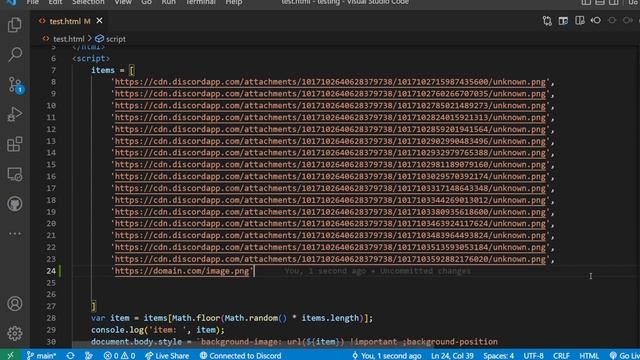The height and width of the screenshot is (360, 640).
Task: Click the https://domain.com/image.png URL
Action: point(182,271)
